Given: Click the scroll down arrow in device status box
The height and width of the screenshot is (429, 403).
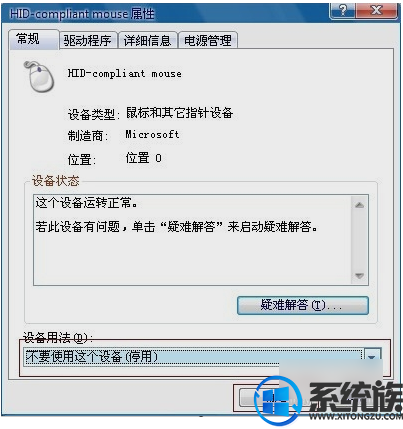Looking at the screenshot, I should (x=359, y=276).
